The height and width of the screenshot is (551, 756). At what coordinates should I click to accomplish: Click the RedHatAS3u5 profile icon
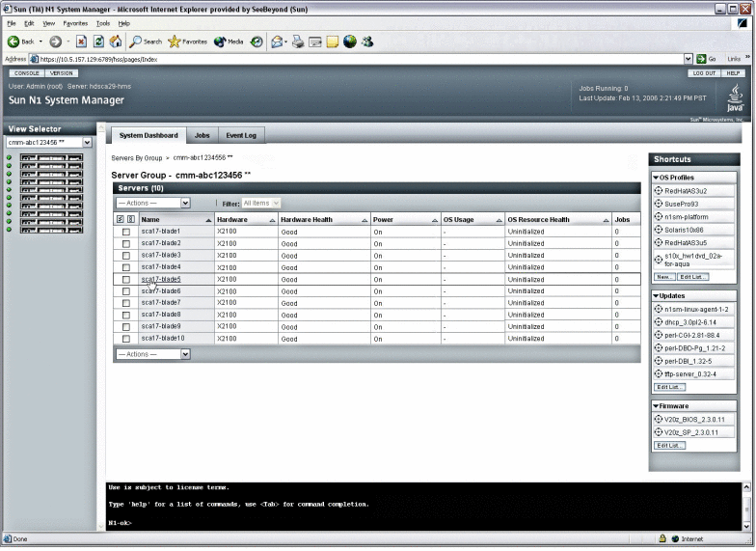(658, 243)
